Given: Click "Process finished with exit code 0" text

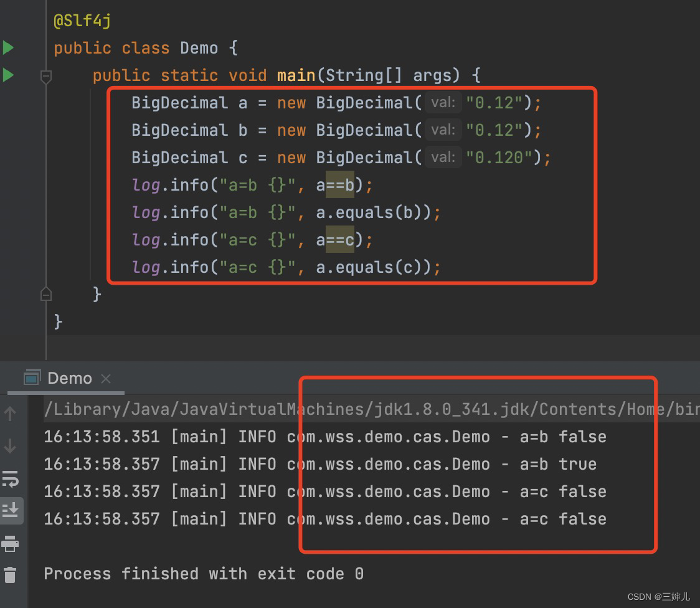Looking at the screenshot, I should (203, 574).
